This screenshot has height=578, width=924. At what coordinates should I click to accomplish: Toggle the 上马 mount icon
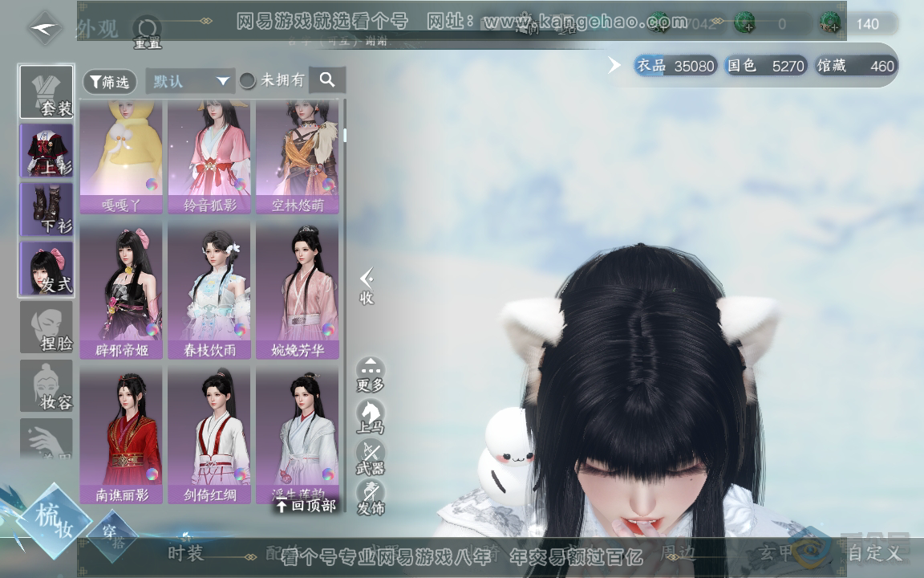click(x=370, y=417)
